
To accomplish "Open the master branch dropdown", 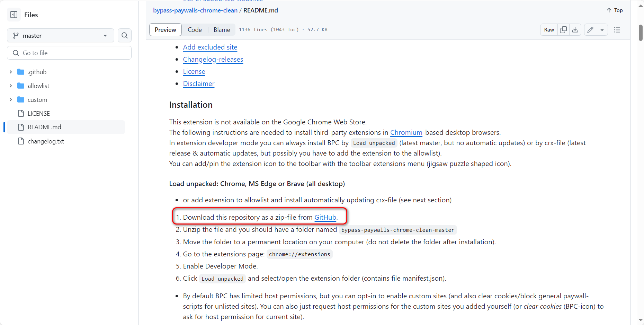I will tap(61, 35).
